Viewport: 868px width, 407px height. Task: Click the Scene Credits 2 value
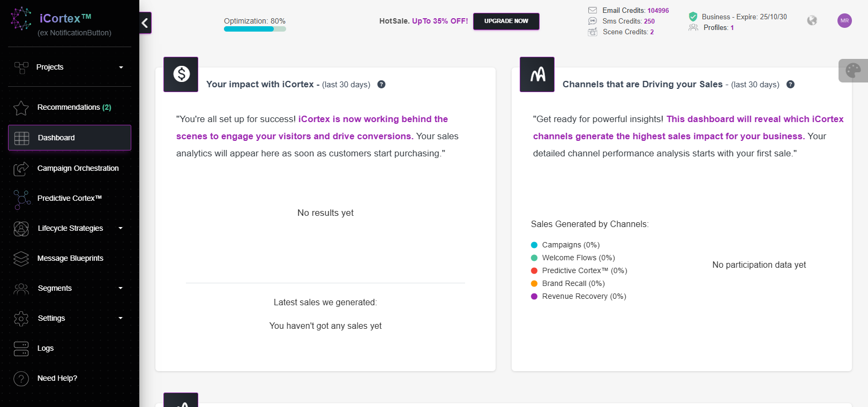click(x=652, y=32)
